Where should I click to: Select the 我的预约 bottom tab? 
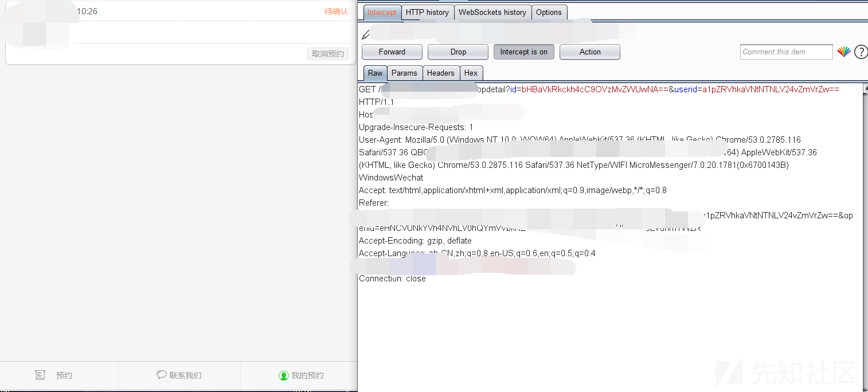pyautogui.click(x=301, y=376)
